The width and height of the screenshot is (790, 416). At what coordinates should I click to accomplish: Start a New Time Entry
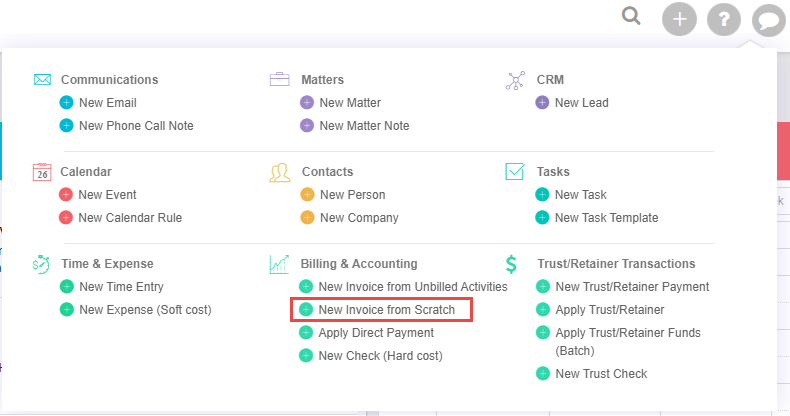121,287
